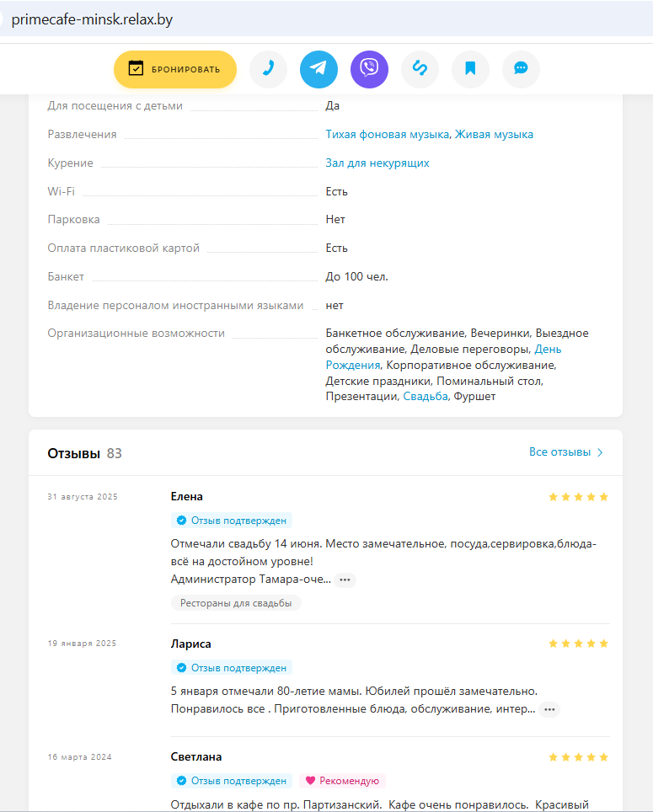
Task: Open the Живая музыка link
Action: [x=494, y=134]
